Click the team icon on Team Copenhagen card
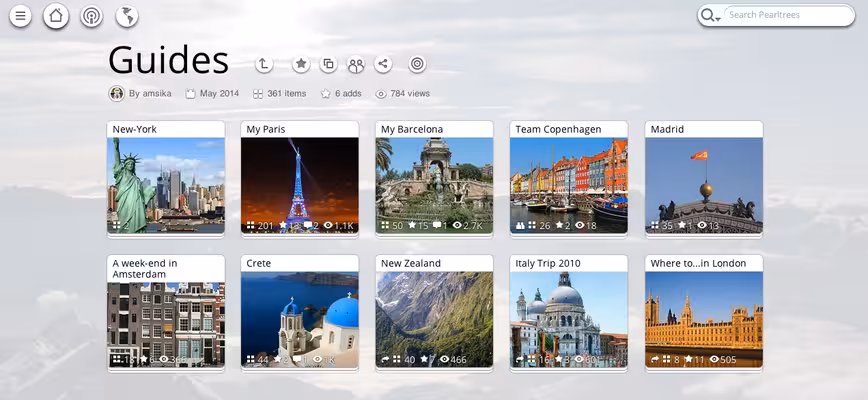The image size is (868, 400). point(520,225)
